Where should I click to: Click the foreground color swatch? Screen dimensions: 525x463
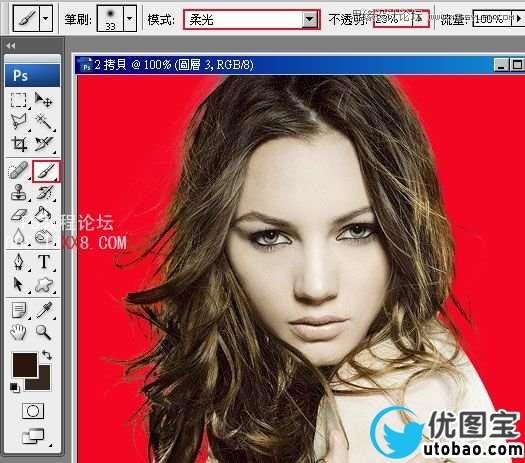(25, 365)
